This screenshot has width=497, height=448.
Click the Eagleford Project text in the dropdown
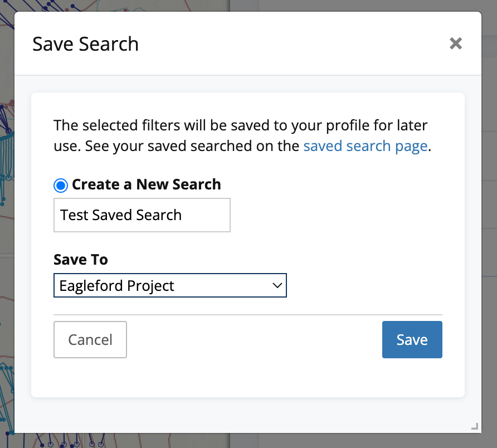[x=116, y=286]
